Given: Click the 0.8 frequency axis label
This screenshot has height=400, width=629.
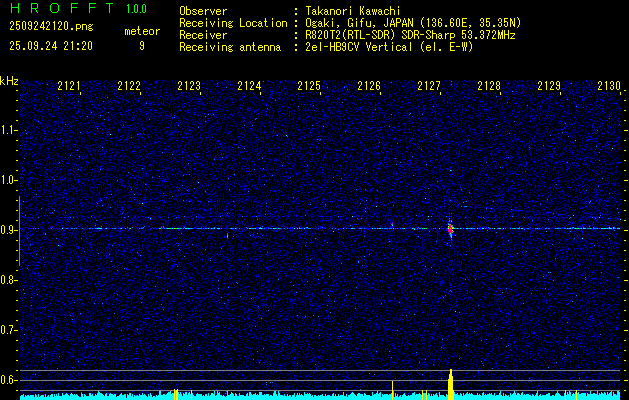Looking at the screenshot, I should [x=7, y=280].
